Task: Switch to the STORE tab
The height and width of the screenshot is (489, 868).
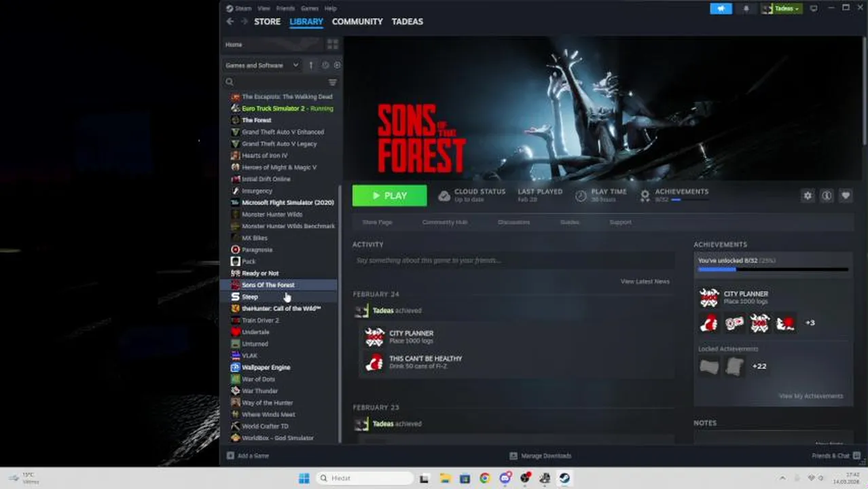Action: coord(267,22)
